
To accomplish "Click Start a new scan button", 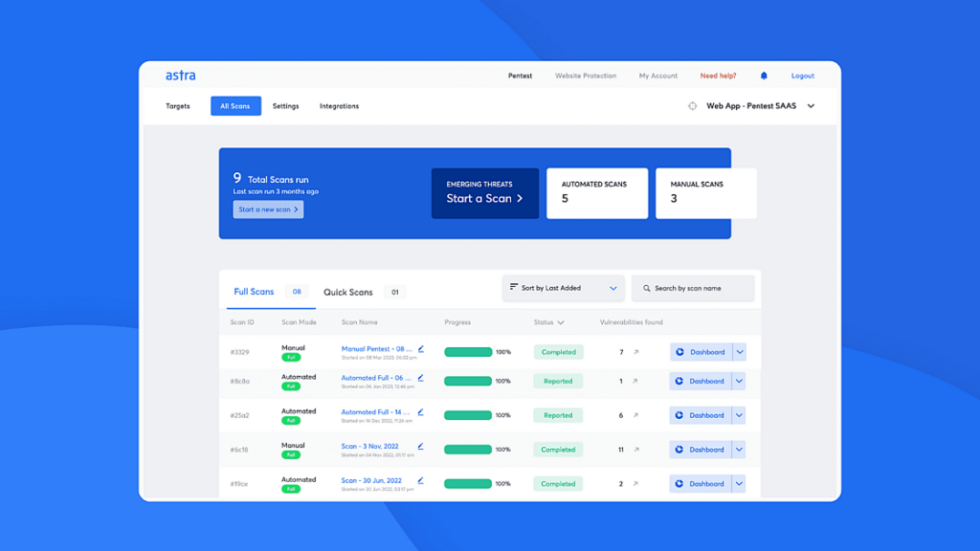I will (268, 209).
